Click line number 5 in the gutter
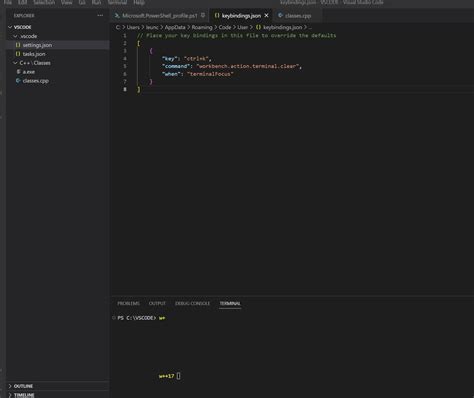The image size is (474, 398). [125, 66]
